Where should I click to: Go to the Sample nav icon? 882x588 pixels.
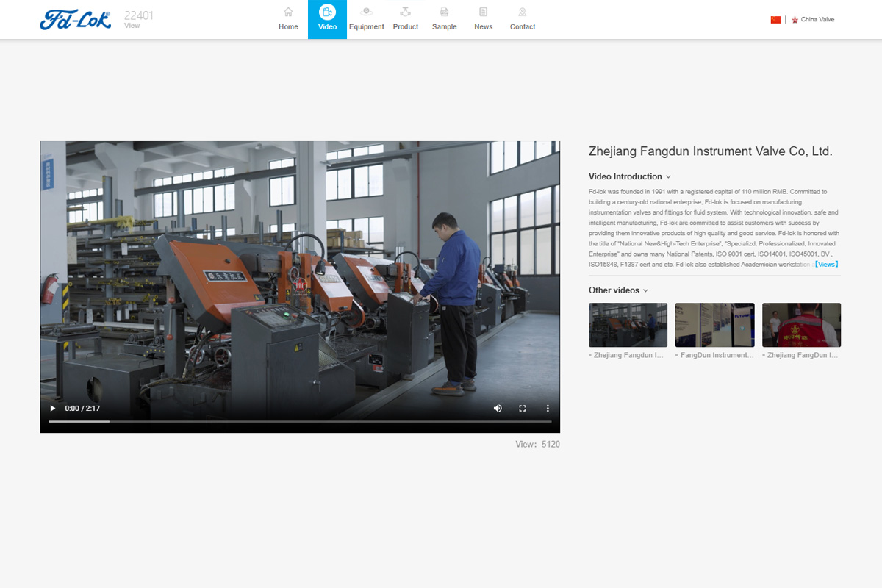coord(444,12)
